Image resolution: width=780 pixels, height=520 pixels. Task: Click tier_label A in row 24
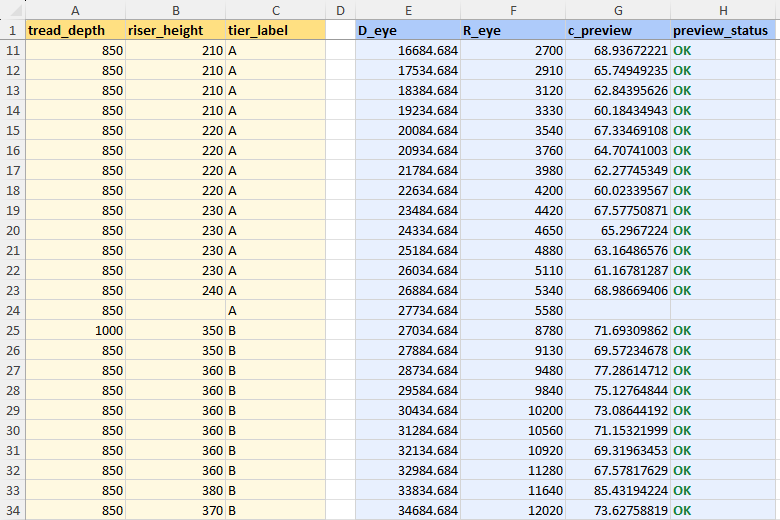(276, 311)
